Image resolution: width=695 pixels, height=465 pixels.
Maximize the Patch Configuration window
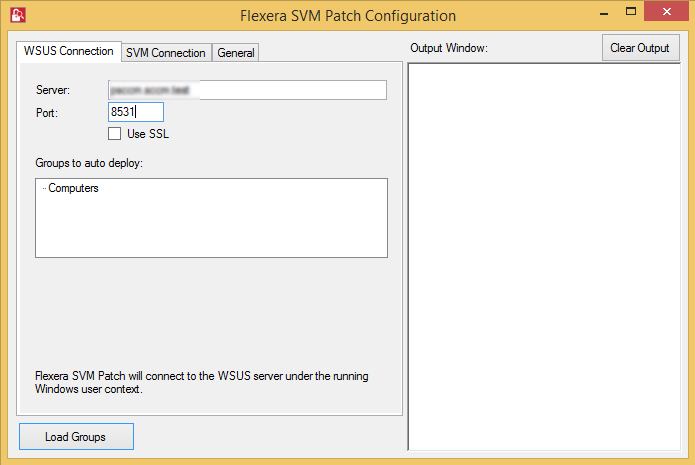(x=631, y=12)
